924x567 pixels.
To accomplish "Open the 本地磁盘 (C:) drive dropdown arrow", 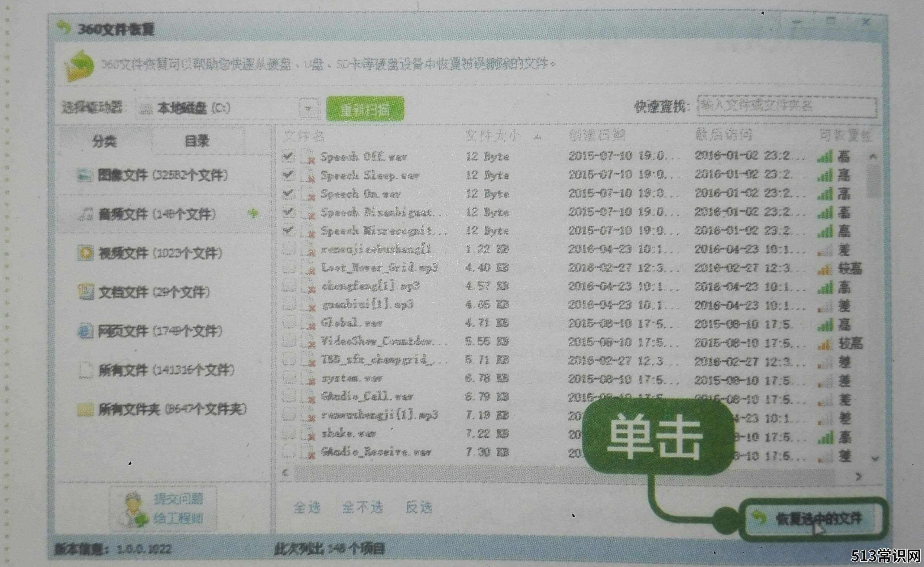I will coord(309,109).
